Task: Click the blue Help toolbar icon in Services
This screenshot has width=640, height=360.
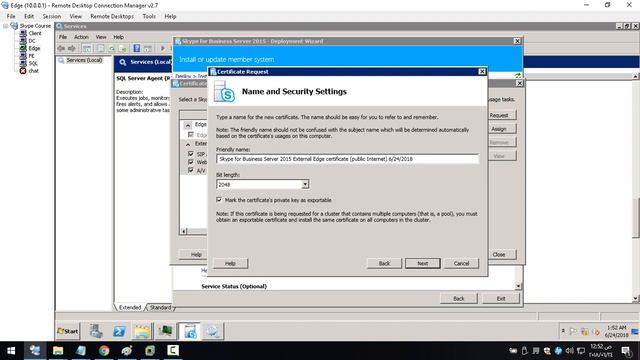Action: pyautogui.click(x=137, y=48)
